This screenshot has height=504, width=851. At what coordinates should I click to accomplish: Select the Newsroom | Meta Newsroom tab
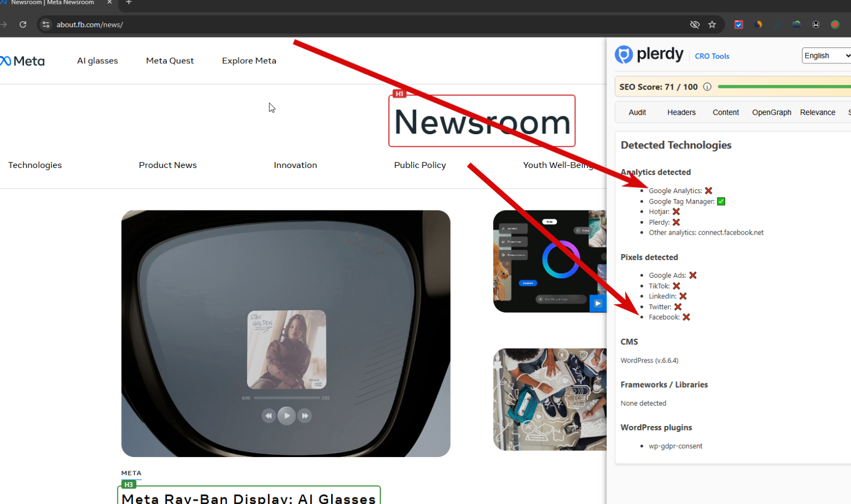(52, 3)
